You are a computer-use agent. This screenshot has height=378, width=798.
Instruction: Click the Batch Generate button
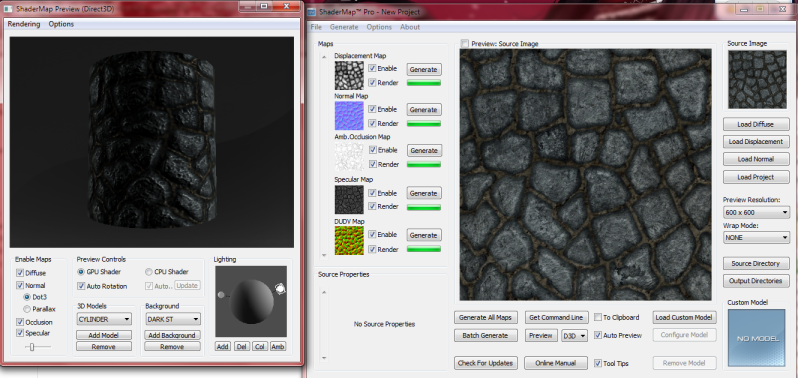pyautogui.click(x=486, y=336)
